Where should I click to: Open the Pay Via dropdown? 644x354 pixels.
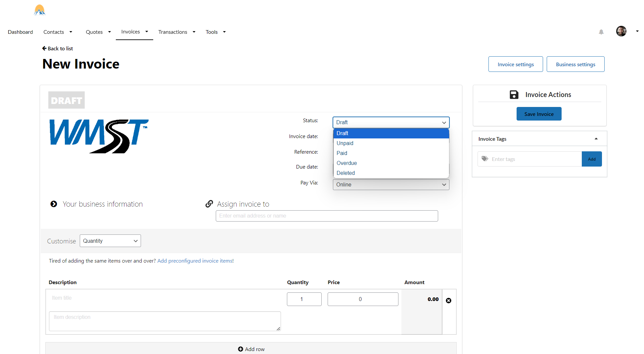[x=391, y=184]
